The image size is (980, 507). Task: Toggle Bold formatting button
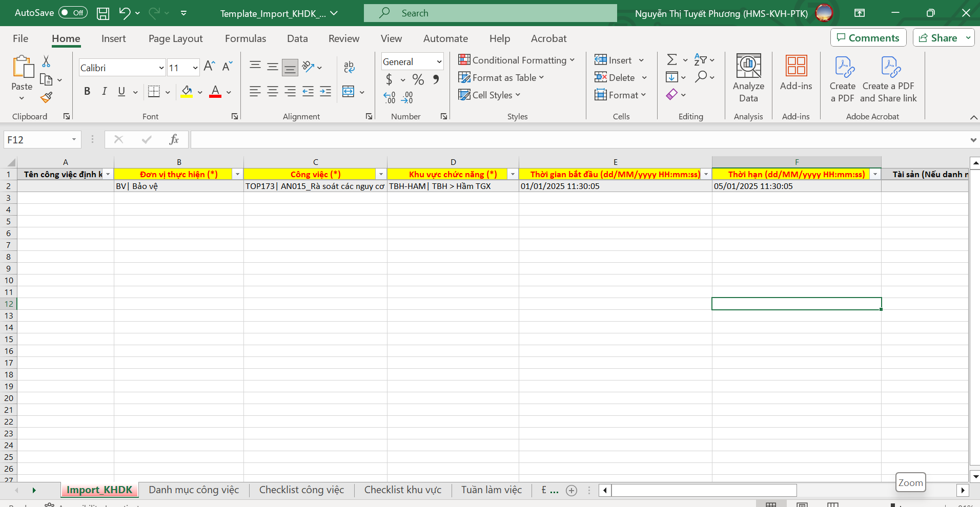point(87,92)
